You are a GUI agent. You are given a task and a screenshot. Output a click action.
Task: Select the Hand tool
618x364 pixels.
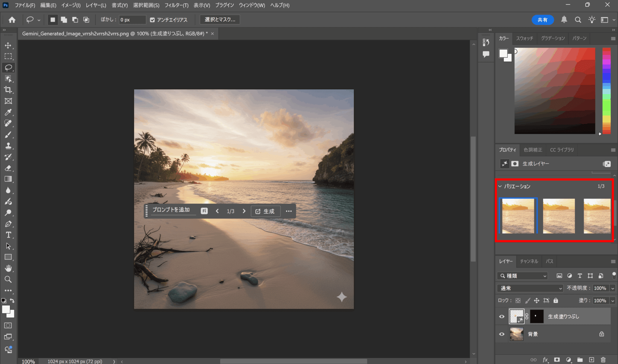pos(8,268)
